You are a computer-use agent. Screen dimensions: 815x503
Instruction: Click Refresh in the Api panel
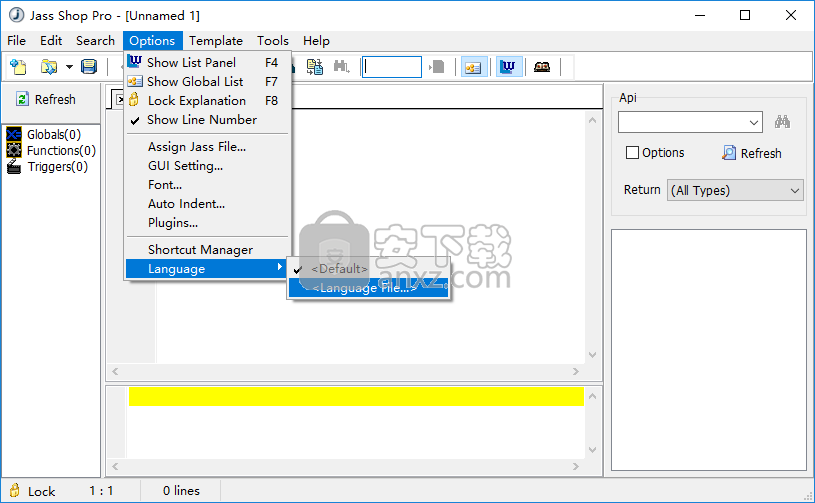752,153
